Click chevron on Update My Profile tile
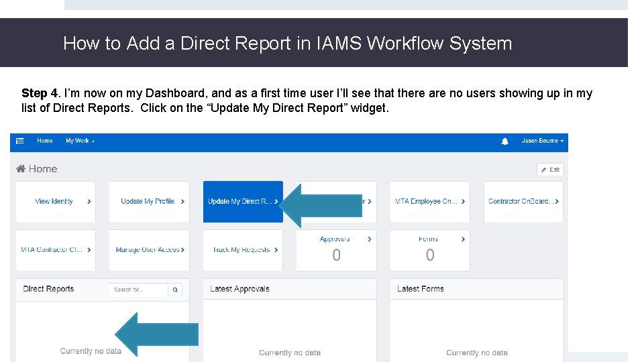Image resolution: width=644 pixels, height=362 pixels. pos(182,202)
